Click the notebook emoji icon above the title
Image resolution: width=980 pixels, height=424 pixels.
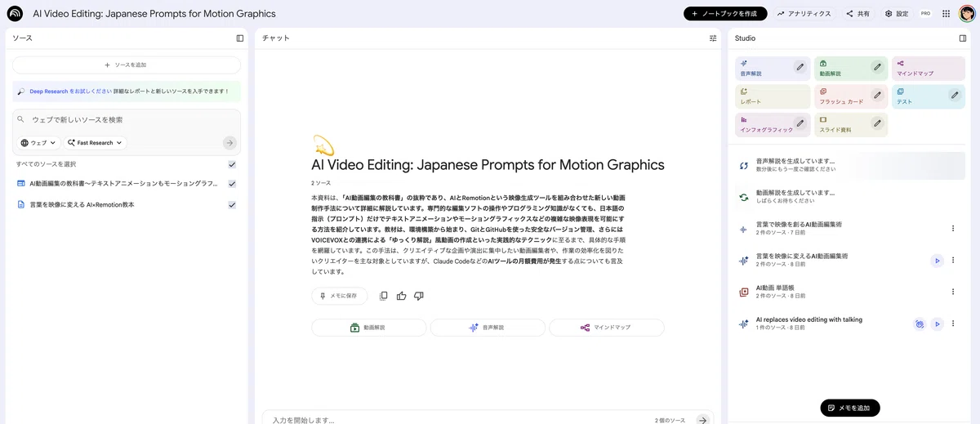pos(323,145)
